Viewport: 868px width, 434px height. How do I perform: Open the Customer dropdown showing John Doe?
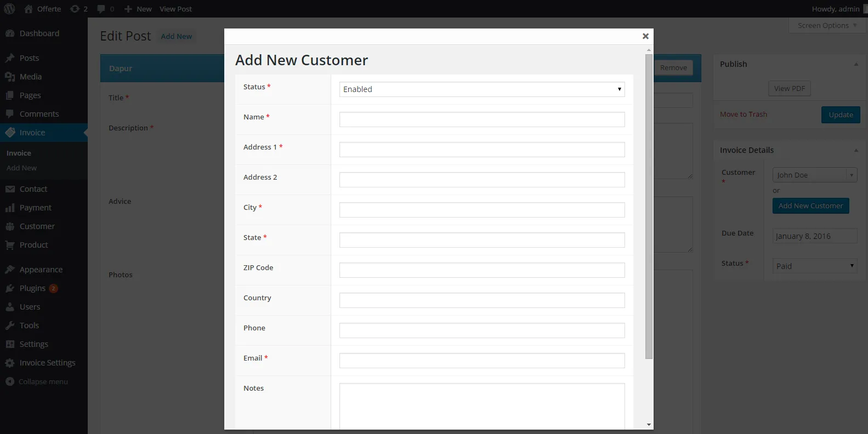click(x=814, y=175)
